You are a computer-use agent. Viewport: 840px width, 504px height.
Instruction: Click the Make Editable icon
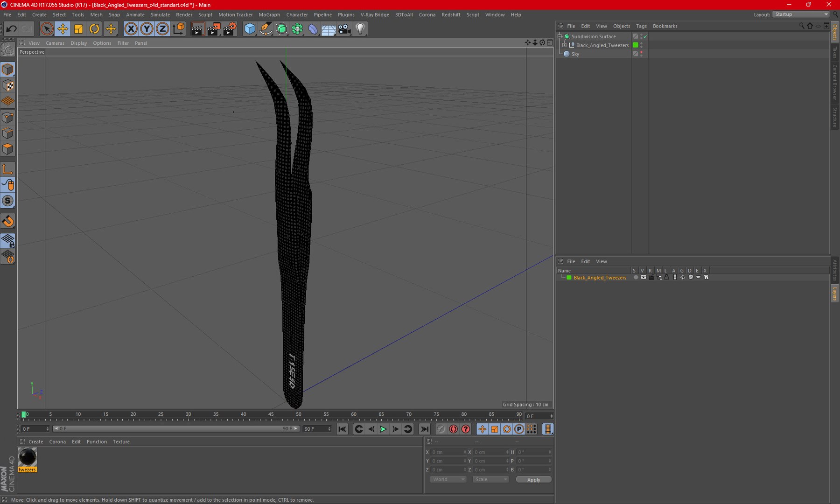click(8, 49)
